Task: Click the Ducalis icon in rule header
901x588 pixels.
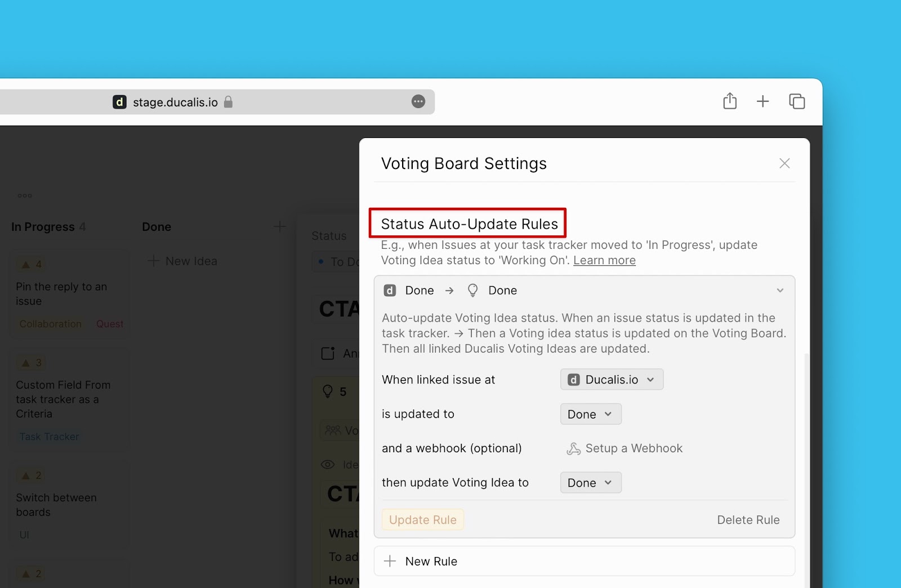Action: (390, 291)
